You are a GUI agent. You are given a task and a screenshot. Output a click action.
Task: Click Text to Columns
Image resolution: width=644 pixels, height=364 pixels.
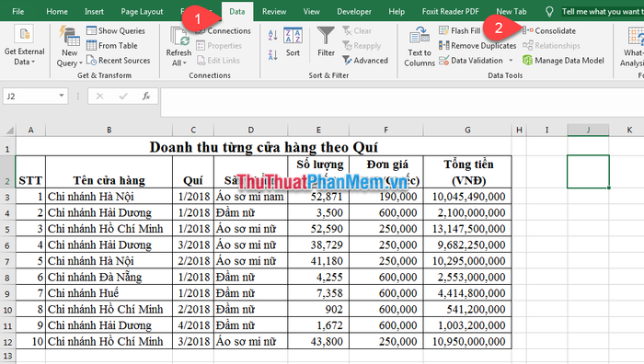pyautogui.click(x=420, y=46)
